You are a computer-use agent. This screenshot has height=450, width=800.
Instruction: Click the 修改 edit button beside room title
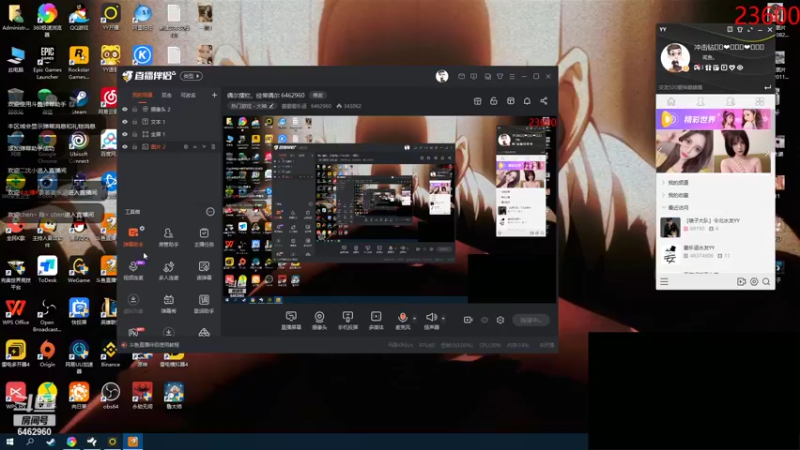pos(318,95)
